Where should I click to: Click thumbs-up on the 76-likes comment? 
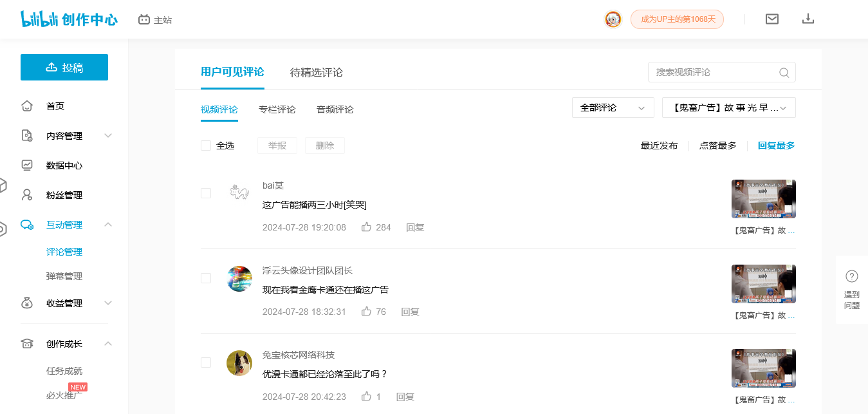pos(367,312)
